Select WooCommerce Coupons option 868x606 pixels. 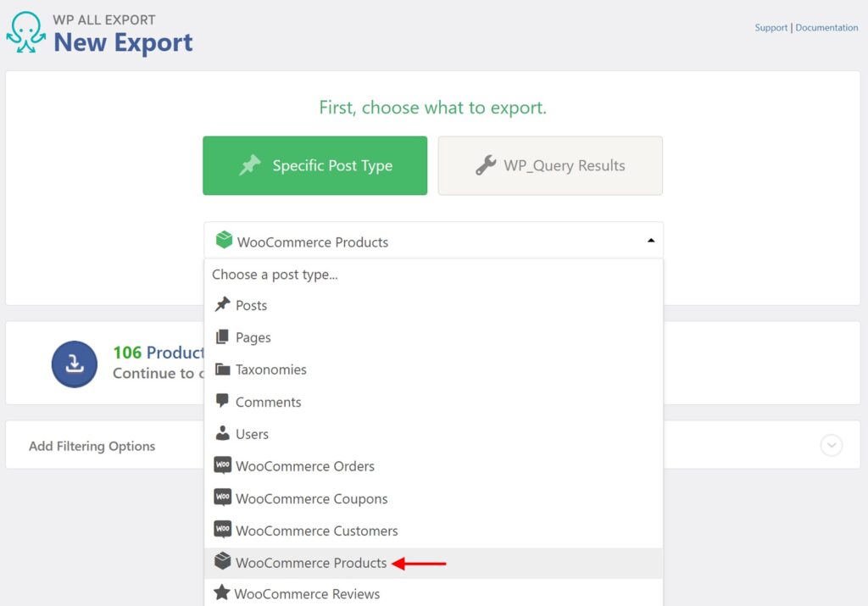(x=433, y=498)
